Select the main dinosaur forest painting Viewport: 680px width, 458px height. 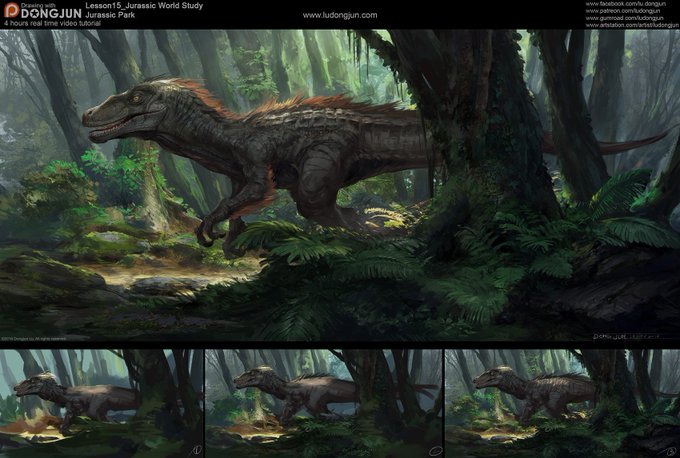340,185
